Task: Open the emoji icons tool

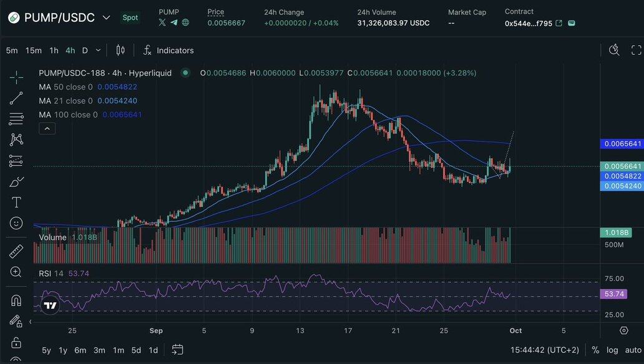Action: coord(16,223)
